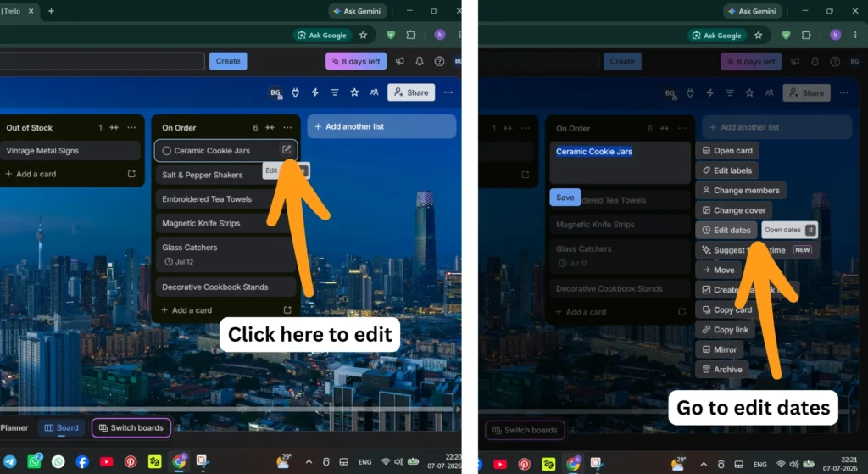Image resolution: width=868 pixels, height=474 pixels.
Task: Click Add a card under On Order, left screenshot
Action: (x=186, y=310)
